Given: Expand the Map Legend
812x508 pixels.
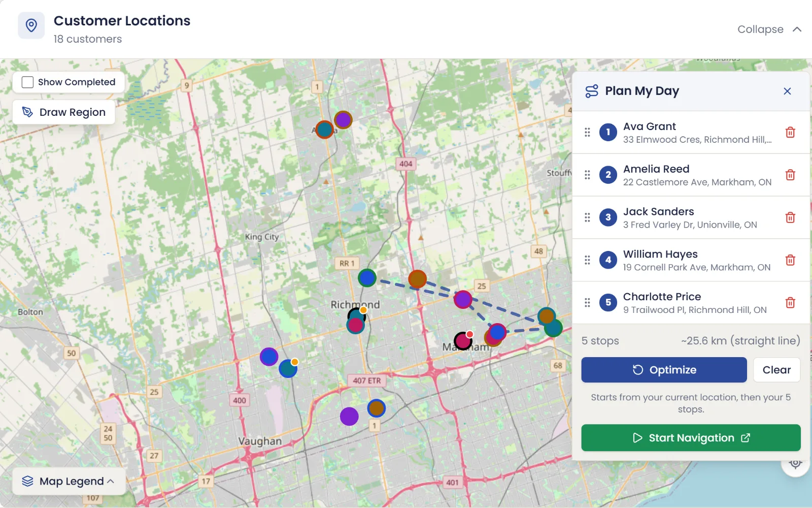Looking at the screenshot, I should (69, 481).
